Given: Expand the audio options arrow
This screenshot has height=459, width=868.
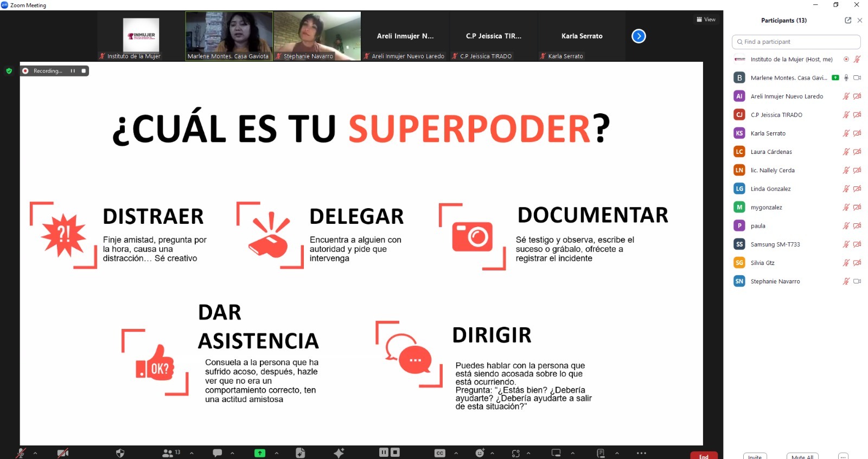Looking at the screenshot, I should pyautogui.click(x=35, y=453).
